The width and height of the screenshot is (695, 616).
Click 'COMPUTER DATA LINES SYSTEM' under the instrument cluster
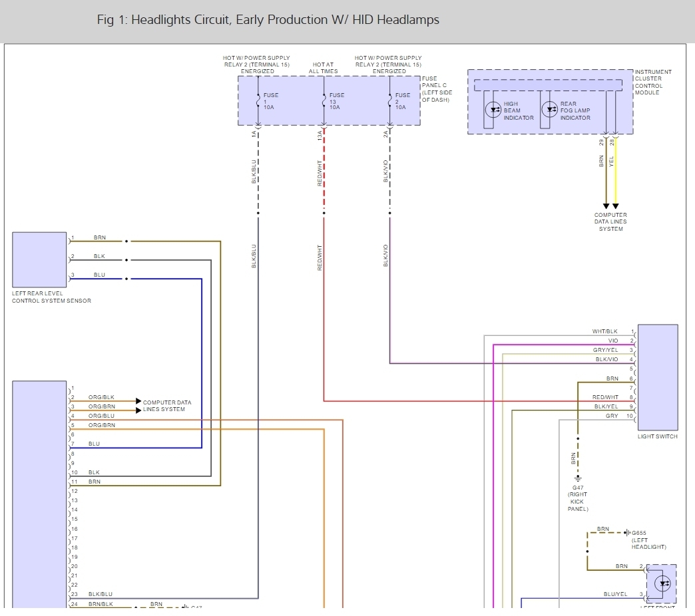tap(610, 222)
